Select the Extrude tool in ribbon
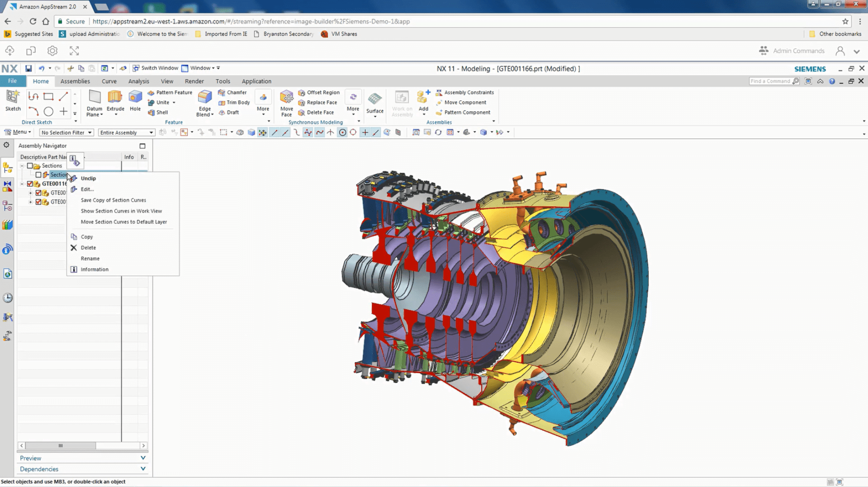This screenshot has height=487, width=868. tap(115, 97)
